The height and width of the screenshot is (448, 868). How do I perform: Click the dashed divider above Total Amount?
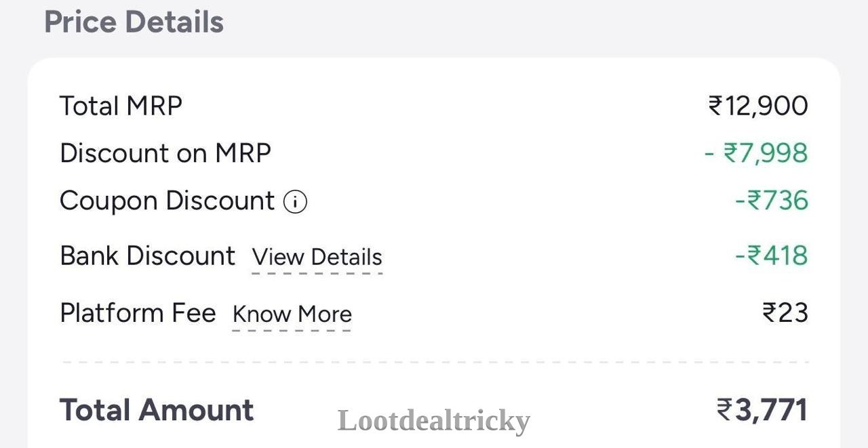pos(435,362)
